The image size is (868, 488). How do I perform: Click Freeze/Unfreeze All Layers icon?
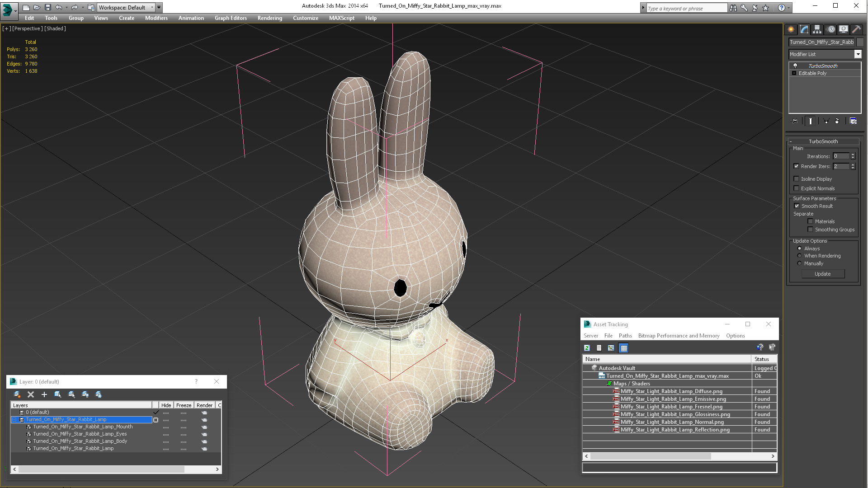click(x=99, y=394)
